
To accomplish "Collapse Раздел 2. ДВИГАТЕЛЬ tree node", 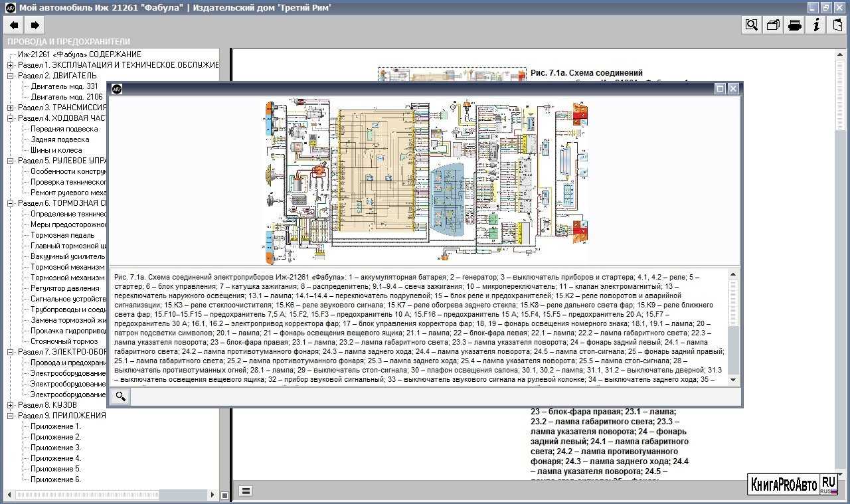I will tap(10, 76).
